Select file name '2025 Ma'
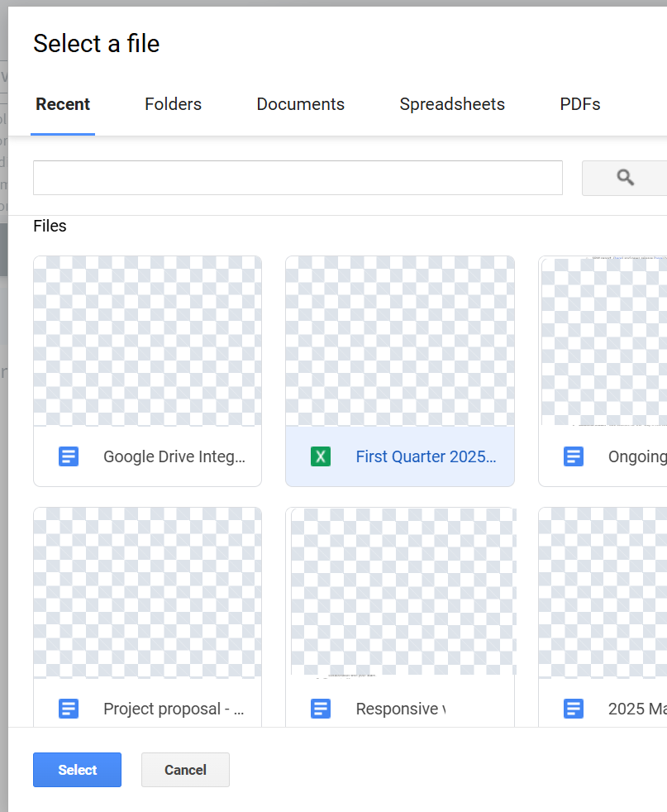This screenshot has width=667, height=812. pos(637,709)
